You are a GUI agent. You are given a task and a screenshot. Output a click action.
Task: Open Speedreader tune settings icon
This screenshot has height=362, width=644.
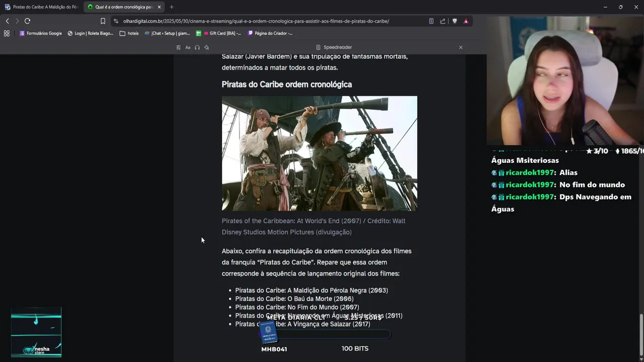tap(178, 47)
